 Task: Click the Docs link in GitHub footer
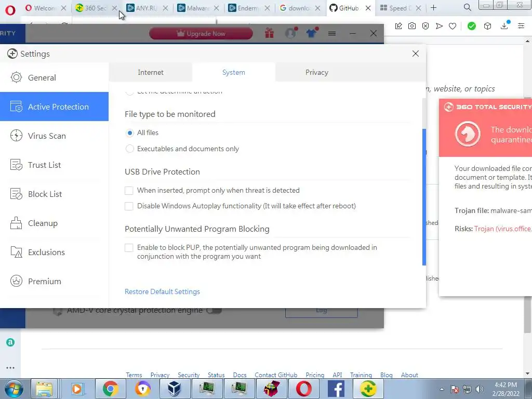240,375
